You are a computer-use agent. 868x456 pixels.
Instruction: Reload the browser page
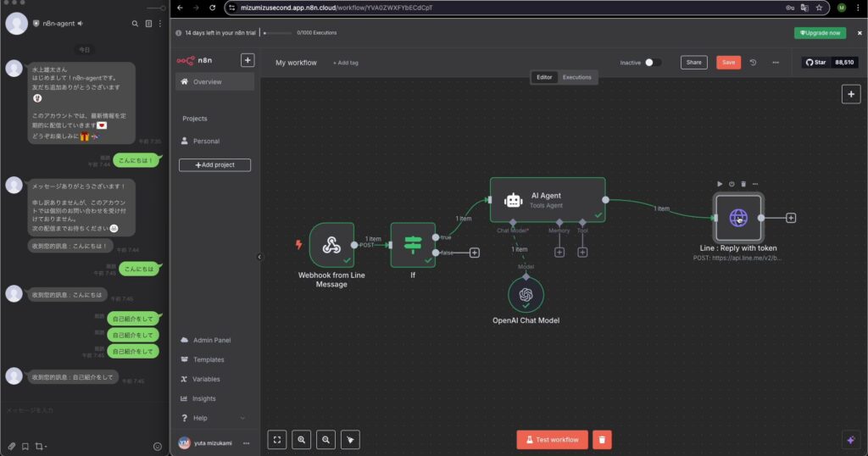212,8
